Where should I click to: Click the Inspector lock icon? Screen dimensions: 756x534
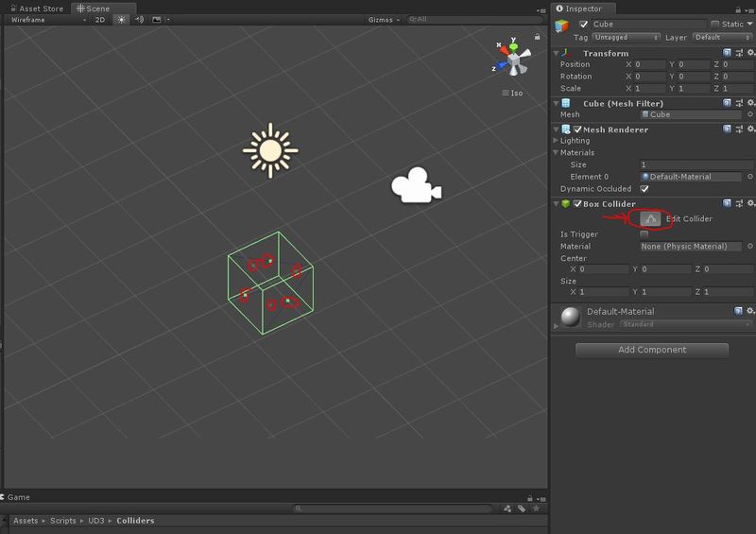[x=738, y=9]
